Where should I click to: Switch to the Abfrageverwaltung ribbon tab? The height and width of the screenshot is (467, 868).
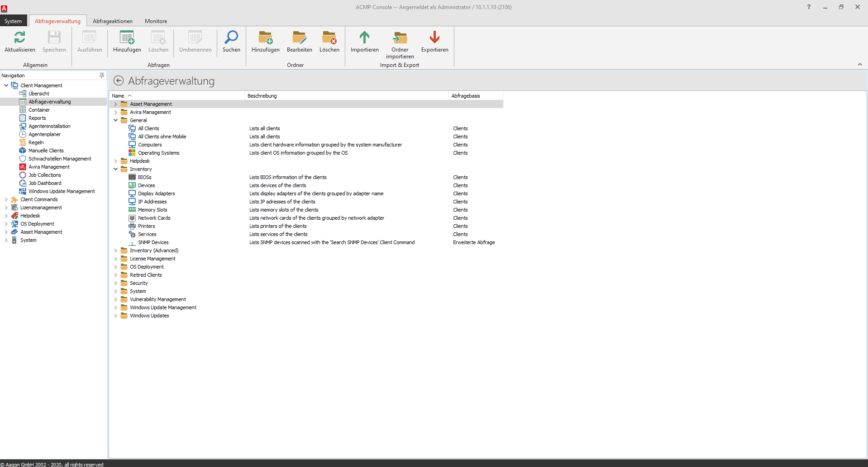[x=57, y=21]
